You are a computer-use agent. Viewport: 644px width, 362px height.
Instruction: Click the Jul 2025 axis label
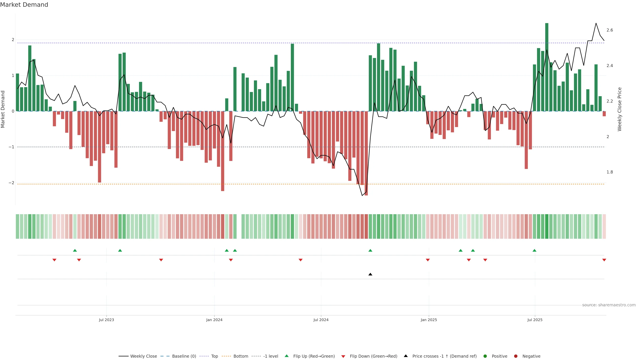[535, 320]
